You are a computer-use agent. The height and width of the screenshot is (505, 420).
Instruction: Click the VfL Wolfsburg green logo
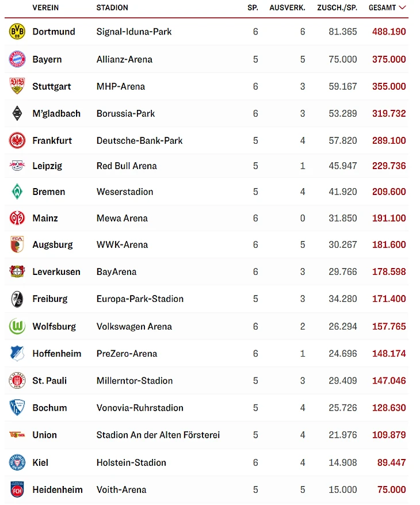(x=17, y=326)
